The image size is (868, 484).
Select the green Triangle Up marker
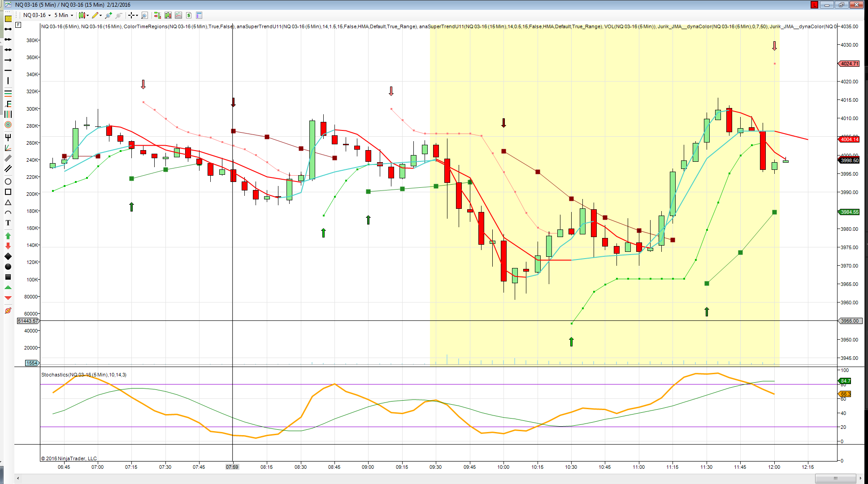pyautogui.click(x=8, y=287)
